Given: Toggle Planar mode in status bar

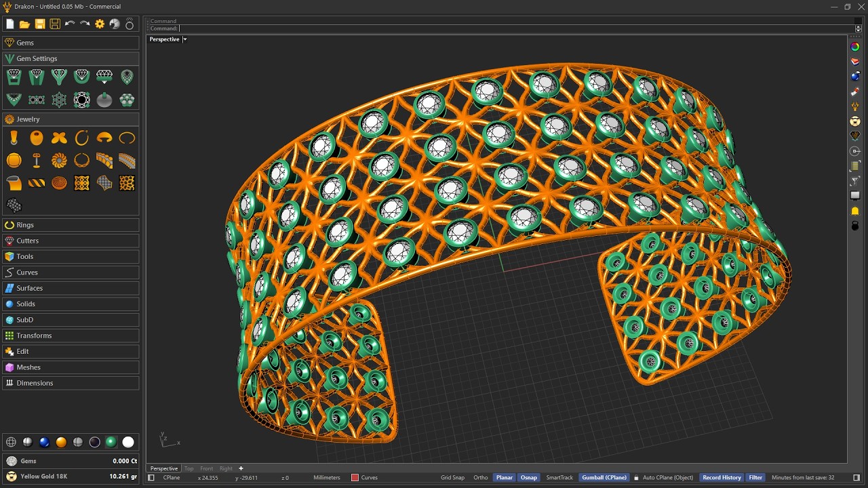Looking at the screenshot, I should point(505,478).
